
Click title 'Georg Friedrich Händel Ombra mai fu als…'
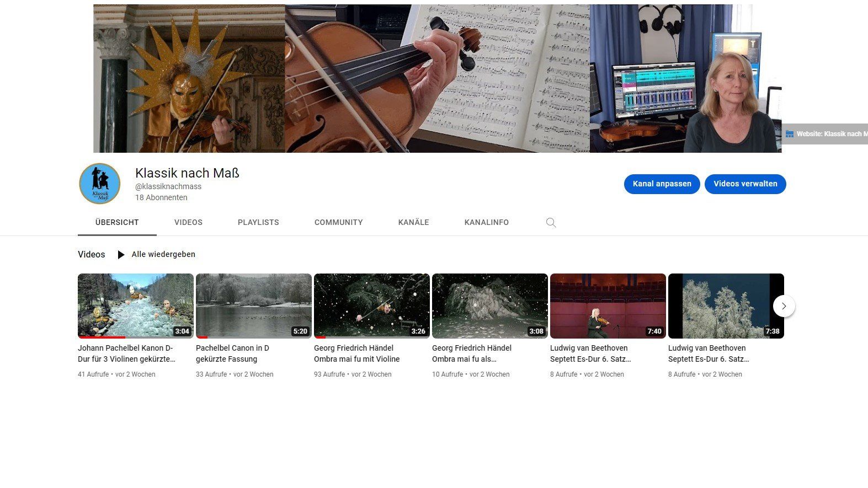pos(472,353)
